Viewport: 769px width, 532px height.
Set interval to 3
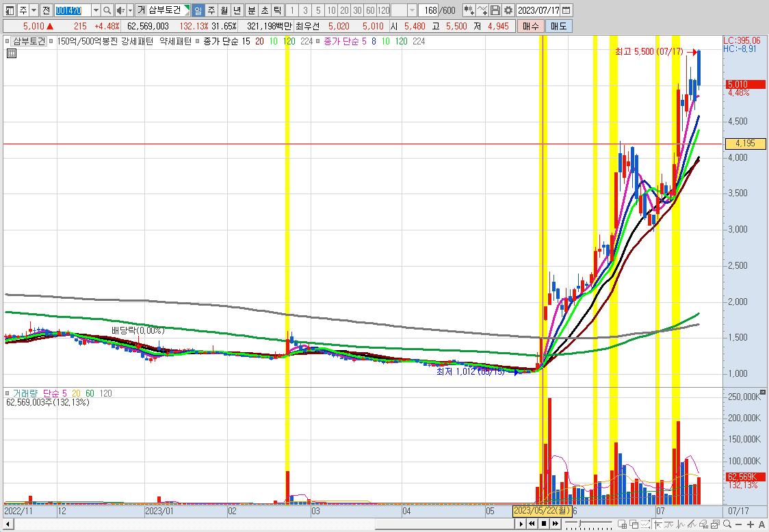pyautogui.click(x=306, y=10)
